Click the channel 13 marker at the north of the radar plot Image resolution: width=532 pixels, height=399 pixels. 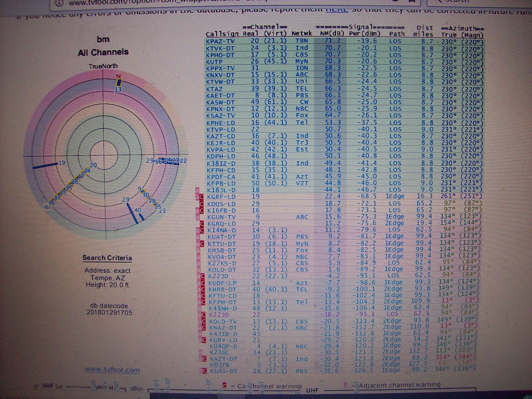coord(119,83)
